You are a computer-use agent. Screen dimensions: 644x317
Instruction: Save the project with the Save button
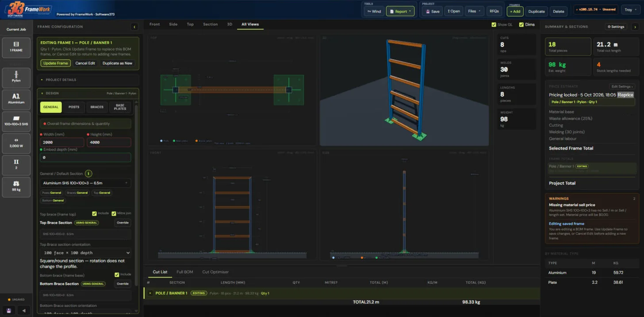432,11
